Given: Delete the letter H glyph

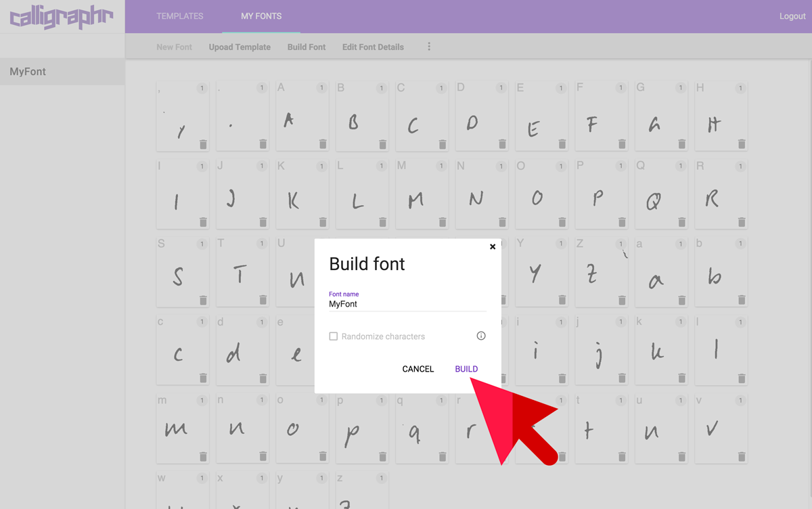Looking at the screenshot, I should click(x=742, y=144).
